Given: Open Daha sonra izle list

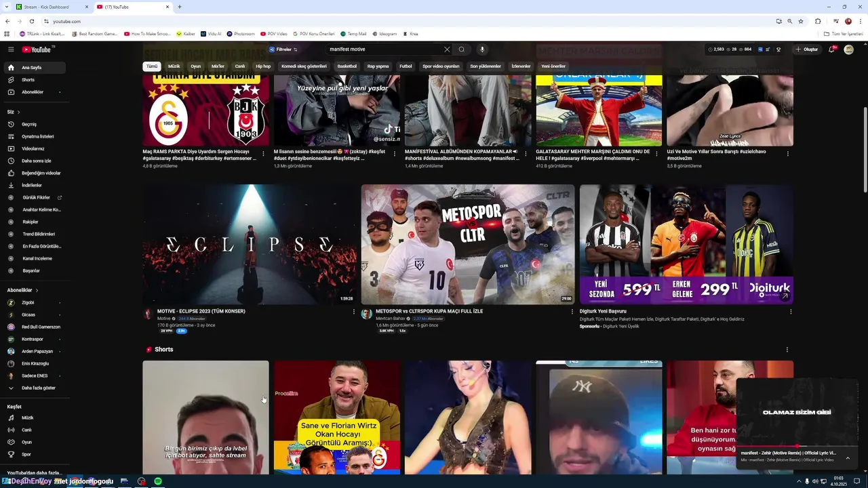Looking at the screenshot, I should click(34, 161).
